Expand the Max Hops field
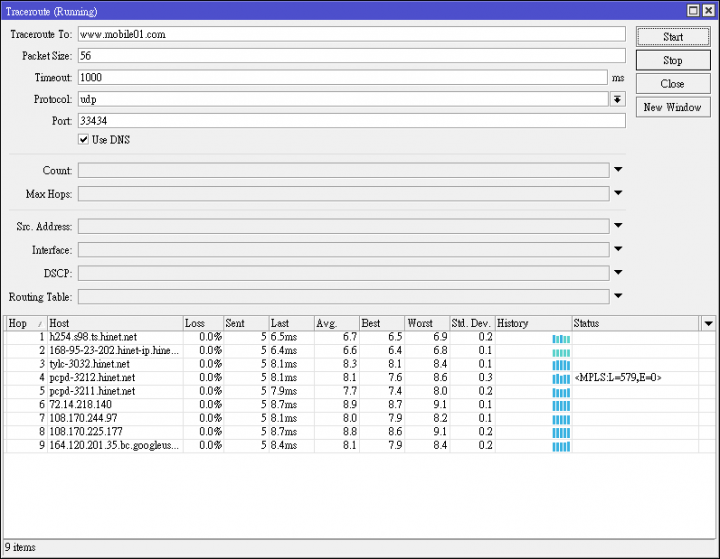The height and width of the screenshot is (559, 720). coord(618,193)
